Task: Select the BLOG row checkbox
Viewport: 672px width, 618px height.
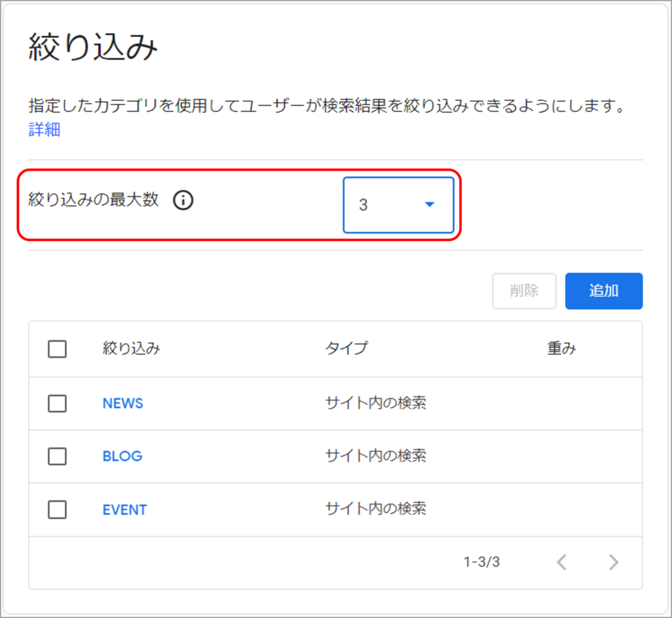Action: click(58, 456)
